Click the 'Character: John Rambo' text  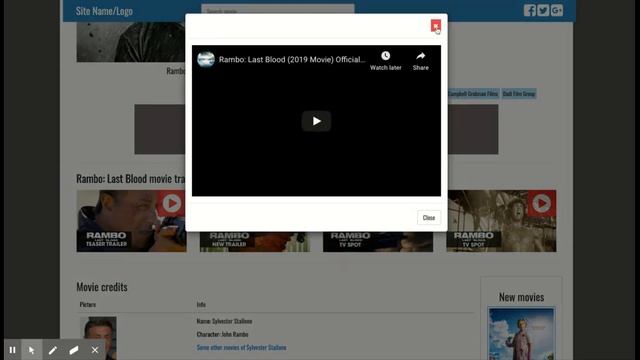(x=222, y=334)
